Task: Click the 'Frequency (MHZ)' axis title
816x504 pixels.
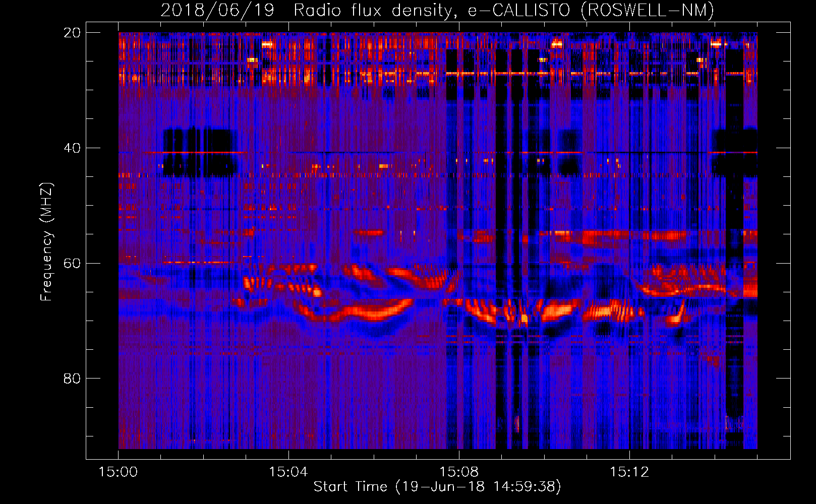Action: [x=46, y=241]
